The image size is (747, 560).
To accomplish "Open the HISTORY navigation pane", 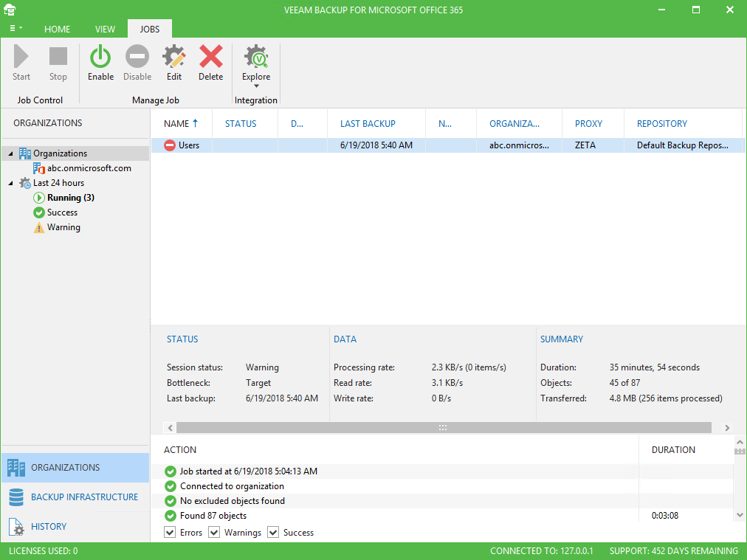I will click(75, 527).
